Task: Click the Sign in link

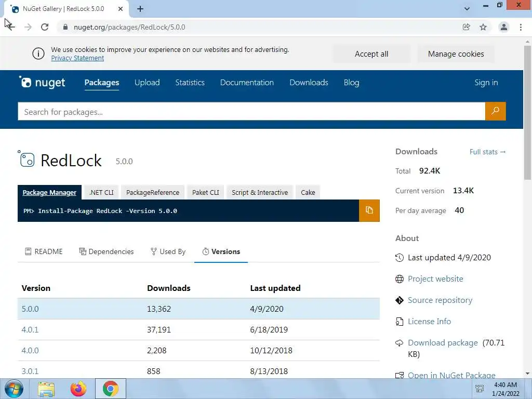Action: click(486, 83)
